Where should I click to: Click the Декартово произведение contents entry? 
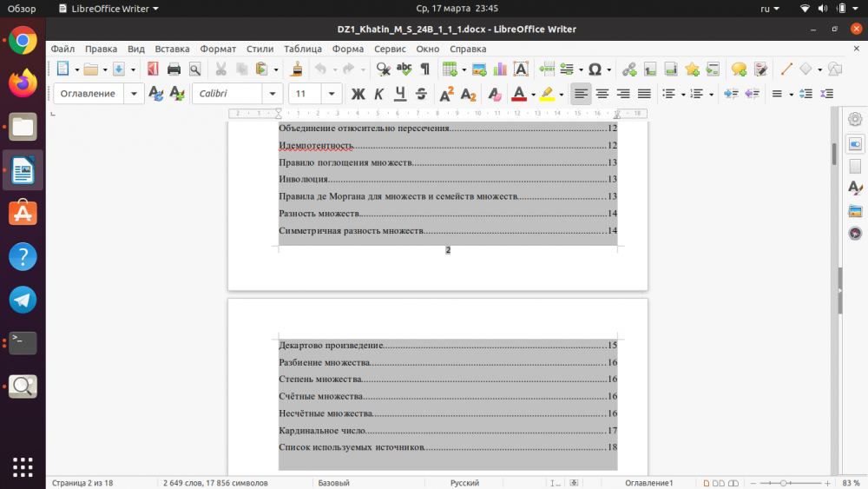tap(331, 346)
